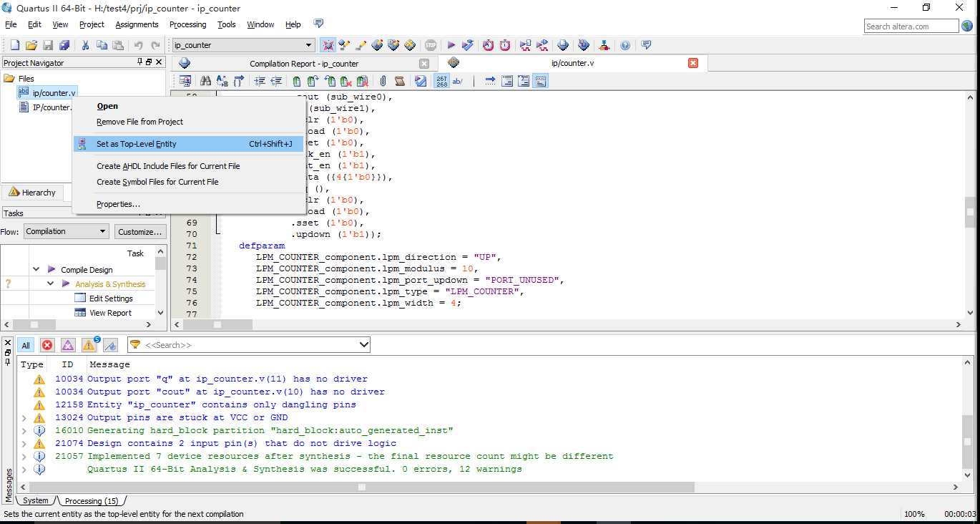The image size is (980, 524).
Task: Open the Processing menu
Action: (187, 24)
